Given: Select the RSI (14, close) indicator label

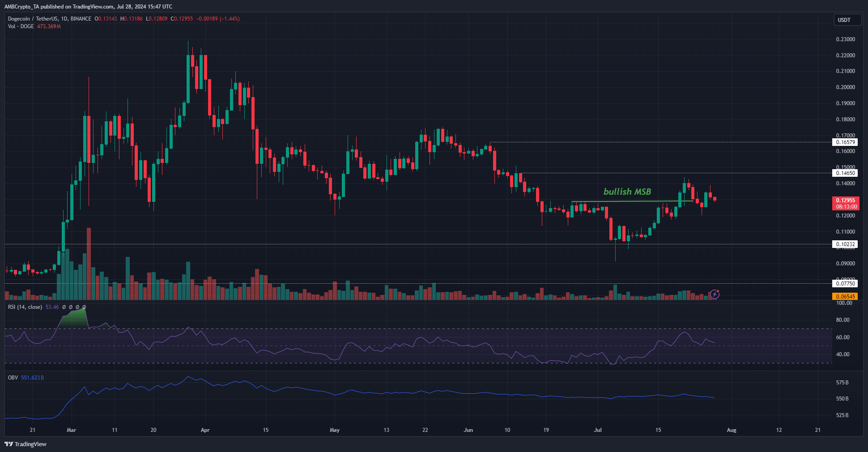Looking at the screenshot, I should (x=25, y=307).
